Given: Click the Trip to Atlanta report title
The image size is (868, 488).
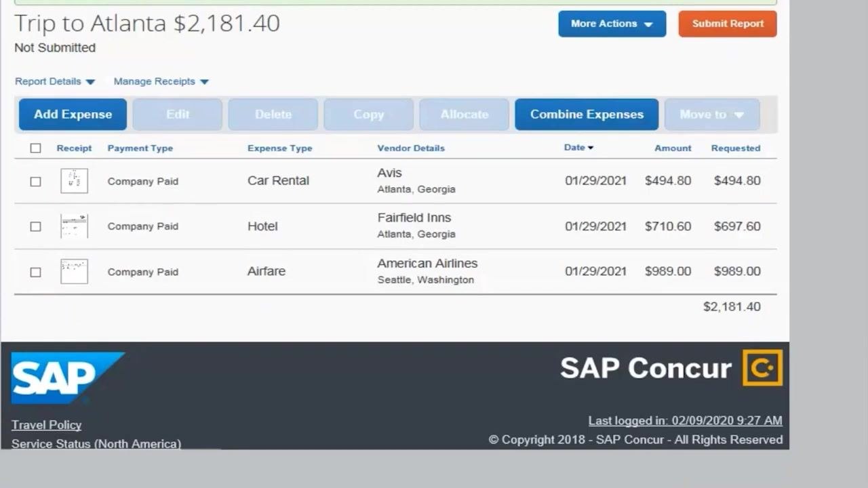Looking at the screenshot, I should click(x=147, y=23).
